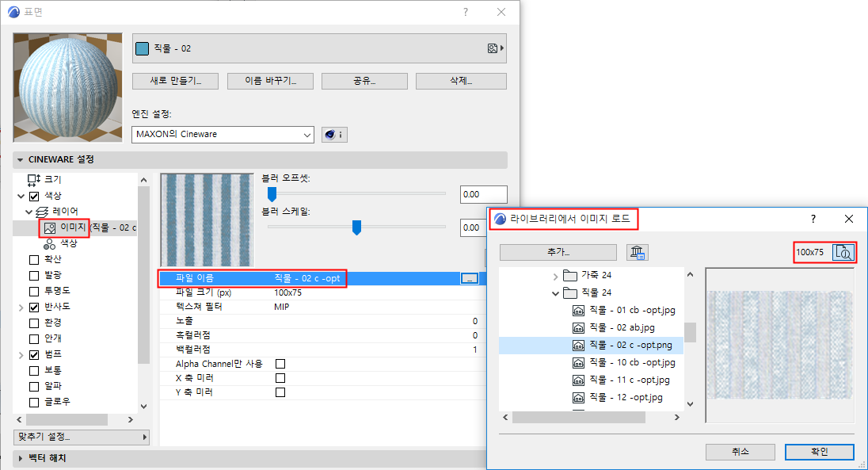
Task: Click the 가죽 24 folder icon
Action: (570, 275)
